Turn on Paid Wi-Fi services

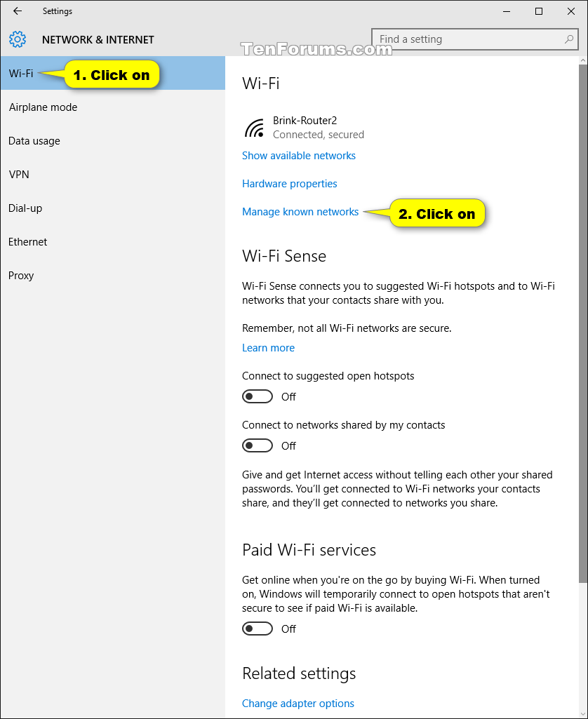258,629
